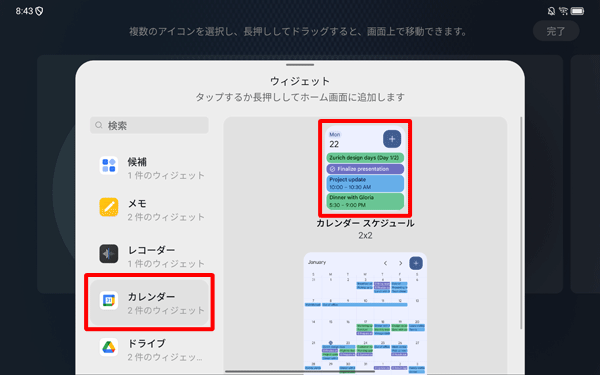
Task: Focus the 検索 search field
Action: click(149, 125)
